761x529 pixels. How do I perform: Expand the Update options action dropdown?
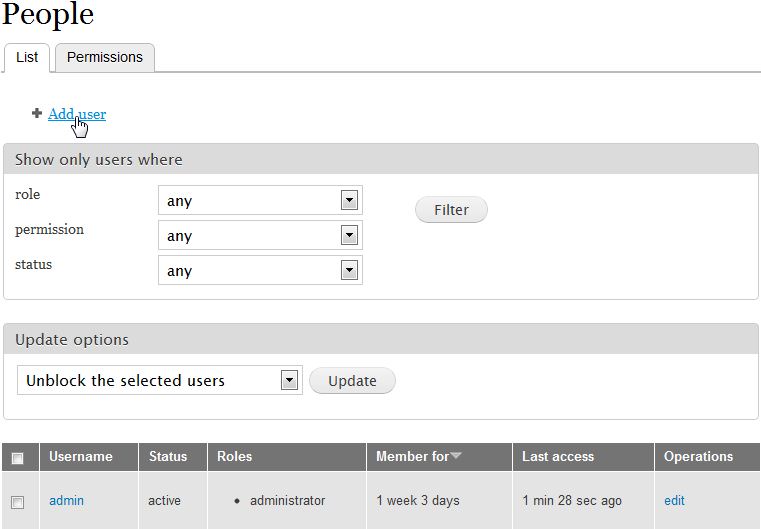coord(160,380)
